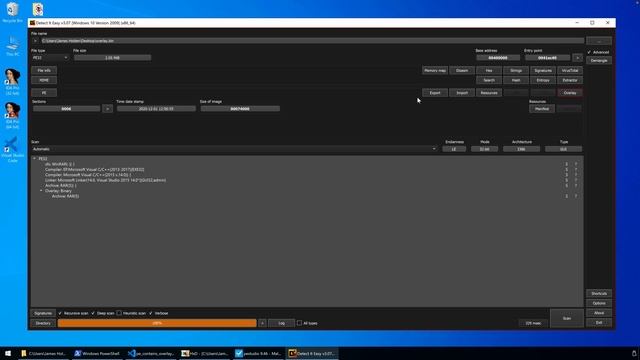This screenshot has height=360, width=640.
Task: Select the Linker: Microsoft Linker result row
Action: tap(105, 180)
